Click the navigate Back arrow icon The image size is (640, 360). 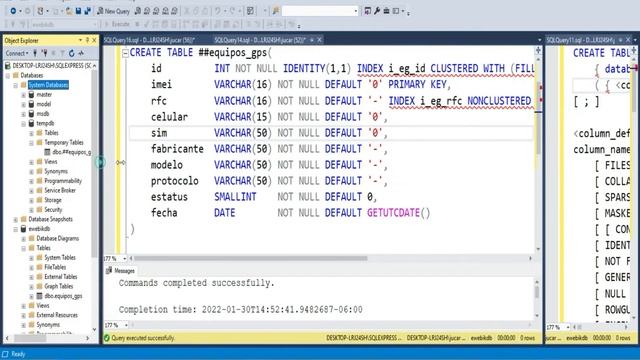(13, 11)
